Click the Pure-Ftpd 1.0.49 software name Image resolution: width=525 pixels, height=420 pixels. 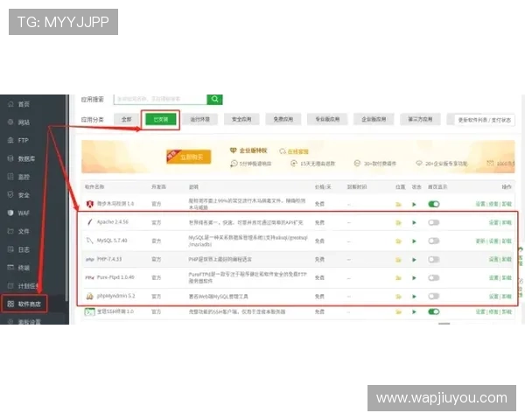pyautogui.click(x=115, y=277)
